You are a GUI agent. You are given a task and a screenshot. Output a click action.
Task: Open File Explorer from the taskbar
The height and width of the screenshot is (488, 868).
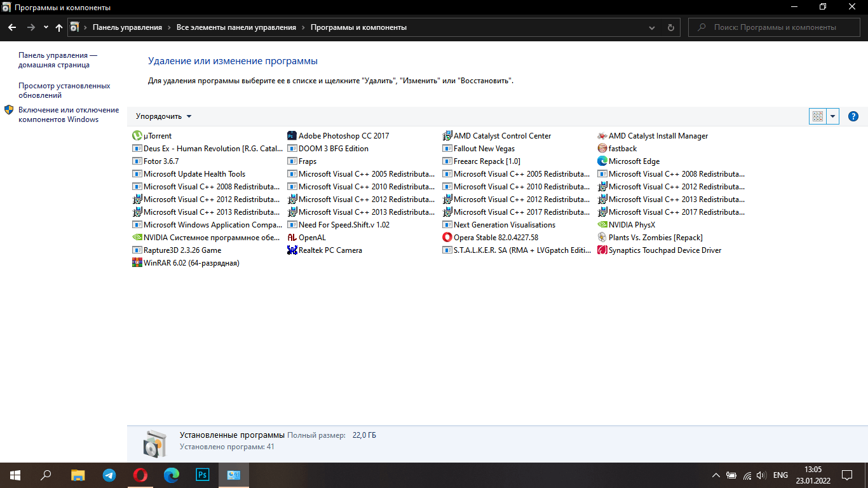coord(78,475)
